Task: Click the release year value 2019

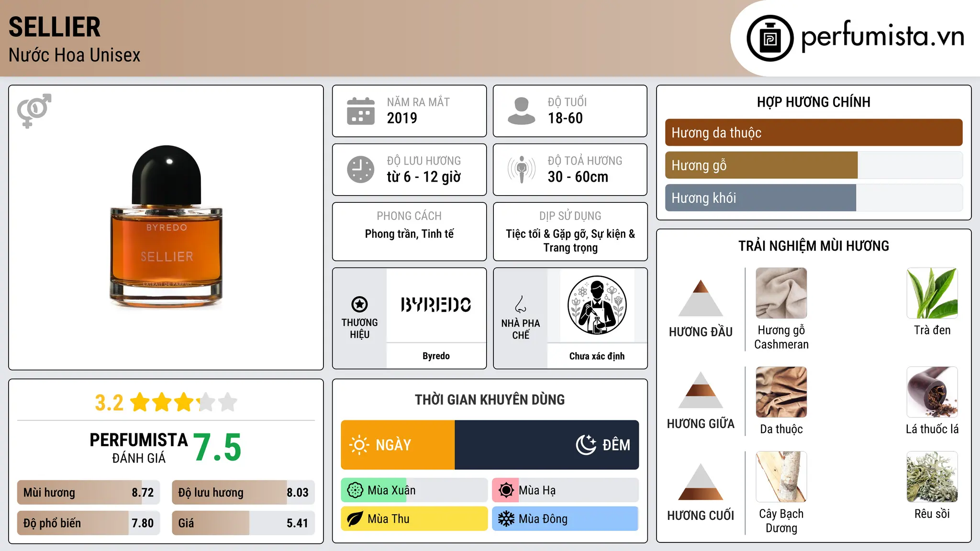Action: tap(402, 118)
